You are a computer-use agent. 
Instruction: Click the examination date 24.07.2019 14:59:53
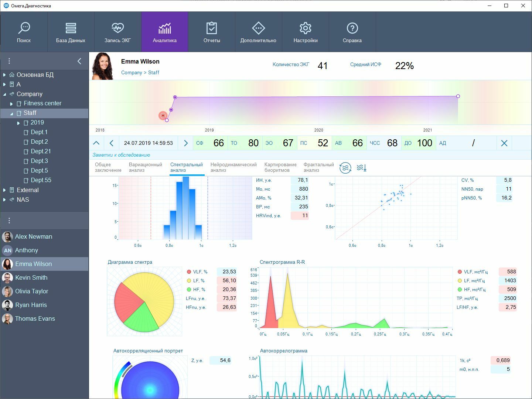pos(149,143)
